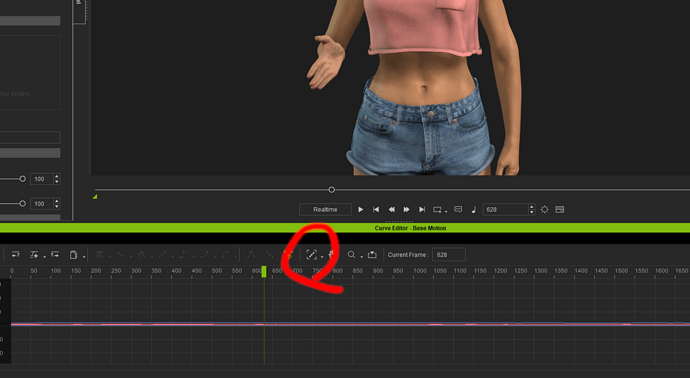The image size is (690, 378).
Task: Click the third curve toolbar icon before the clipboard
Action: click(55, 254)
